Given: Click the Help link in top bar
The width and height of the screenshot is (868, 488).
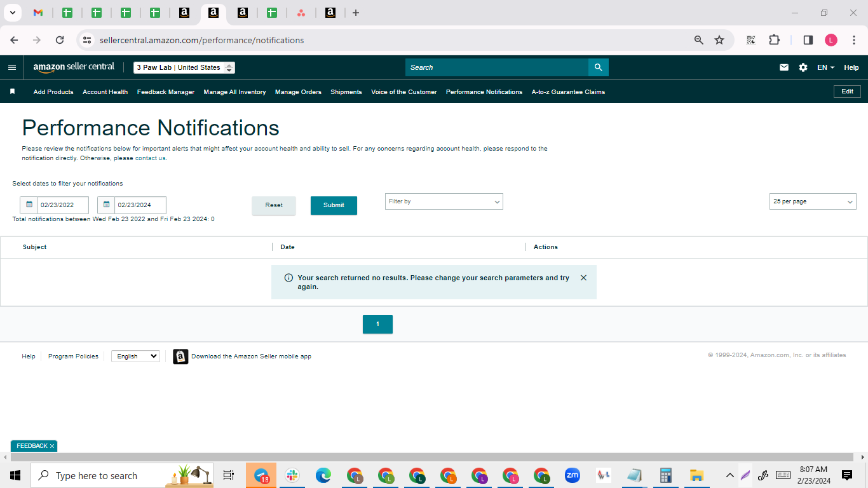Looking at the screenshot, I should pyautogui.click(x=851, y=67).
